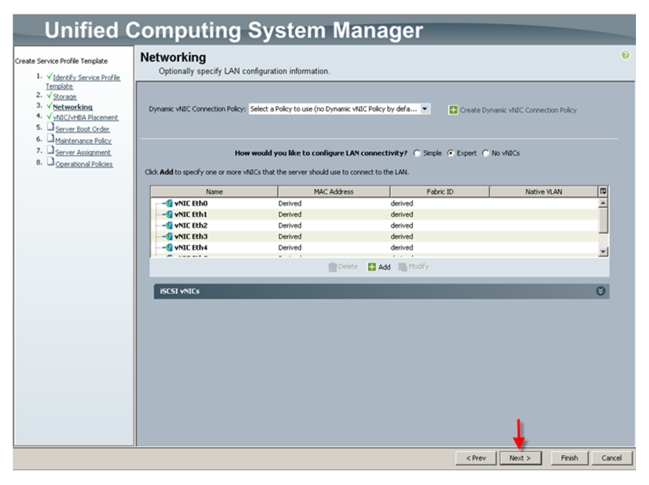Select the No vNICs option

pyautogui.click(x=486, y=153)
